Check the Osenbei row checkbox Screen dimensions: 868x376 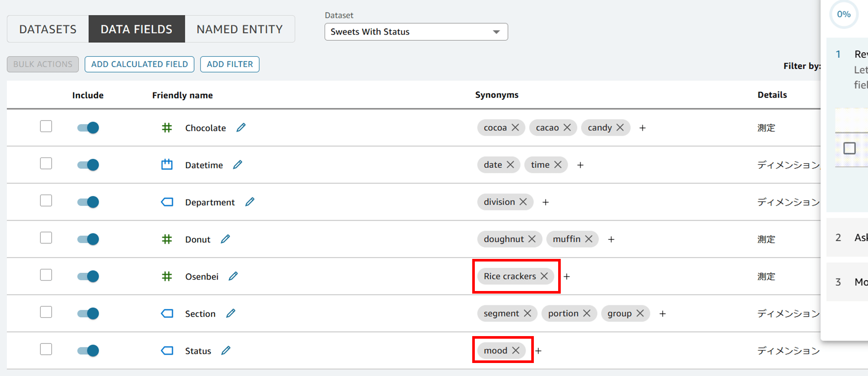pyautogui.click(x=46, y=275)
